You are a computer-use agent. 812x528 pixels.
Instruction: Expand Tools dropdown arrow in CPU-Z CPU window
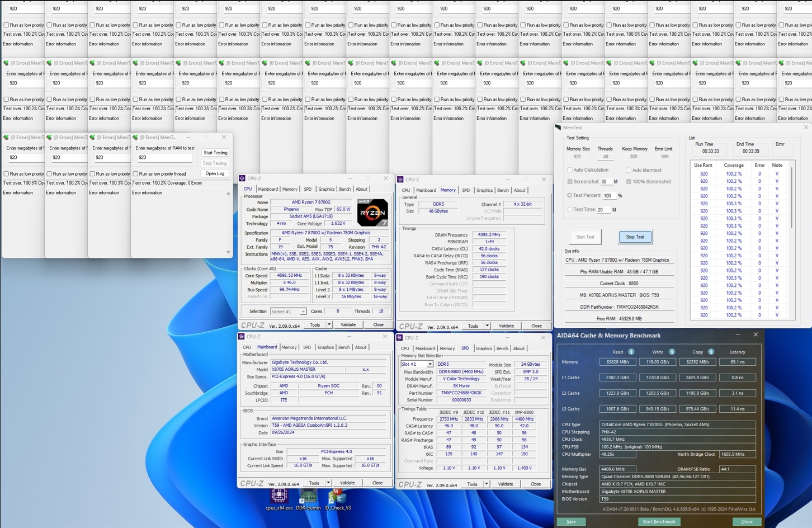click(x=329, y=325)
